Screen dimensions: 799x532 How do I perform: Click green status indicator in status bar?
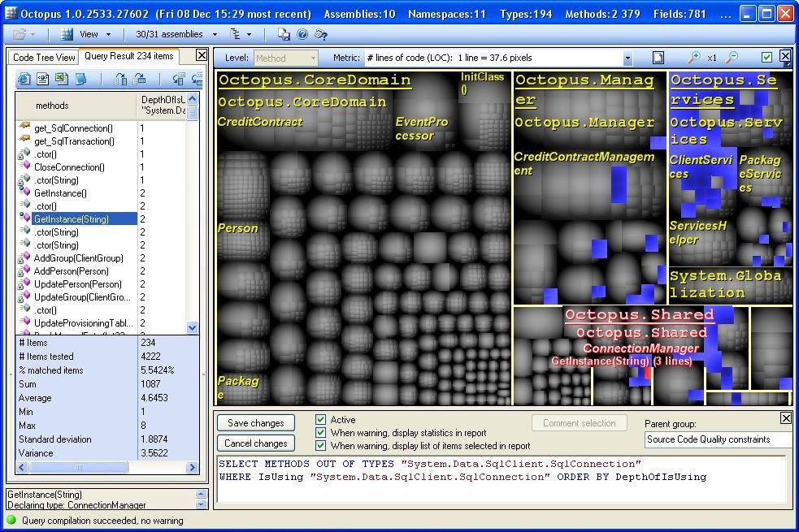point(11,521)
